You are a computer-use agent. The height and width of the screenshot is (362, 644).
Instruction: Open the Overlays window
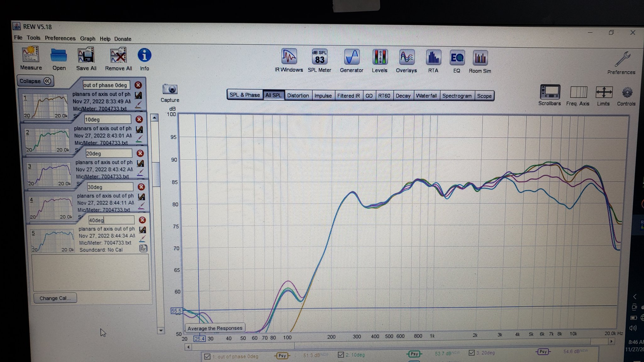[x=407, y=58]
